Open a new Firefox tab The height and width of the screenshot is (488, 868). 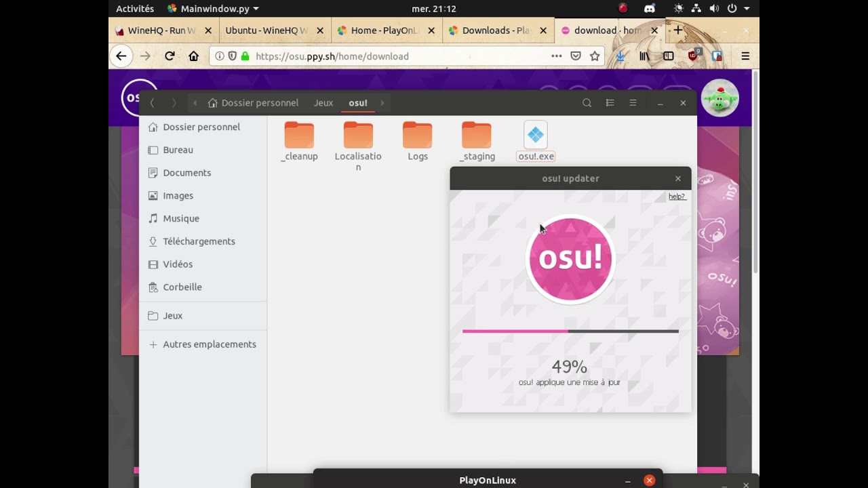677,30
